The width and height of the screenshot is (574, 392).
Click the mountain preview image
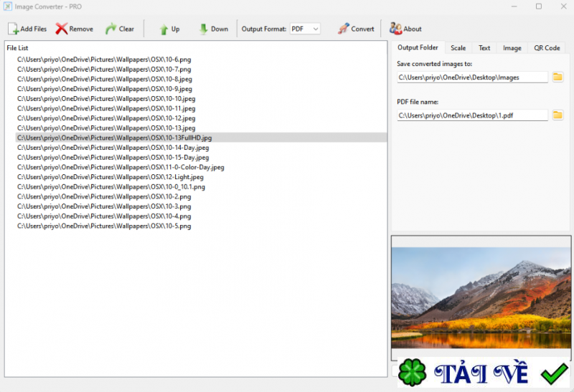click(x=481, y=297)
